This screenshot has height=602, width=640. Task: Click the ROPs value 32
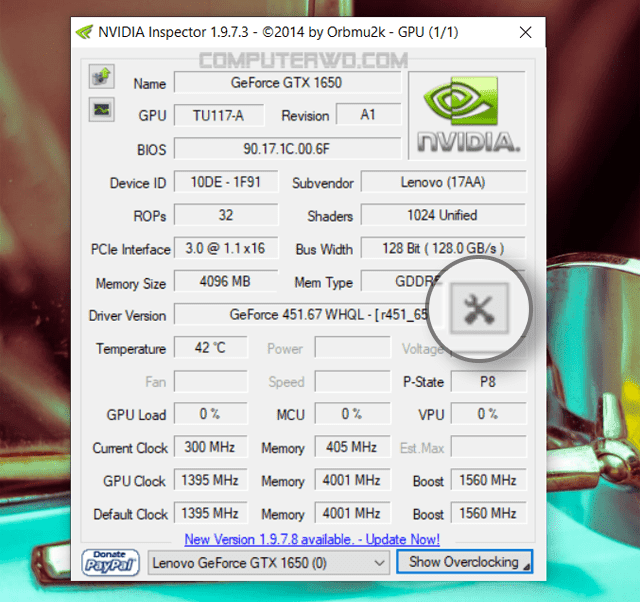point(226,215)
